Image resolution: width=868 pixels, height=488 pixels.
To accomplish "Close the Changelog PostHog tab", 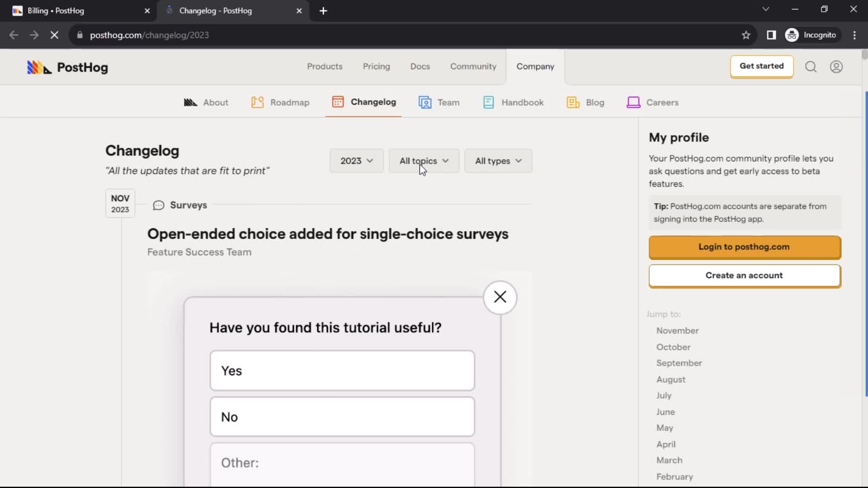I will 299,11.
